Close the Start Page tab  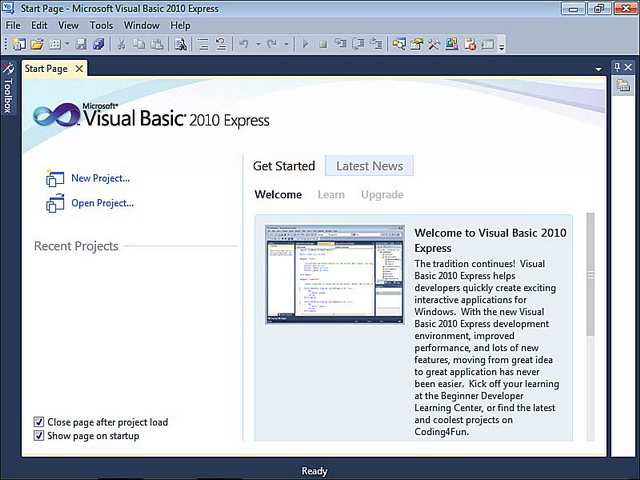(x=79, y=69)
